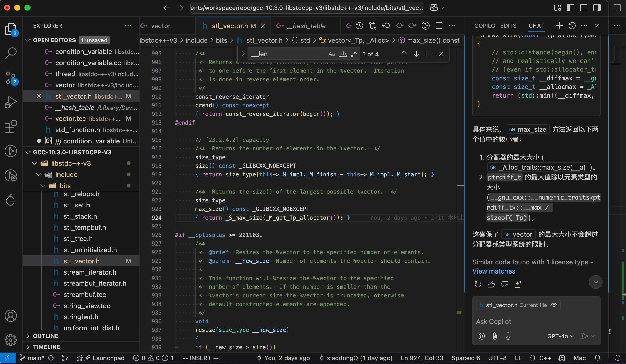Toggle replace chevron in find widget

(x=243, y=54)
